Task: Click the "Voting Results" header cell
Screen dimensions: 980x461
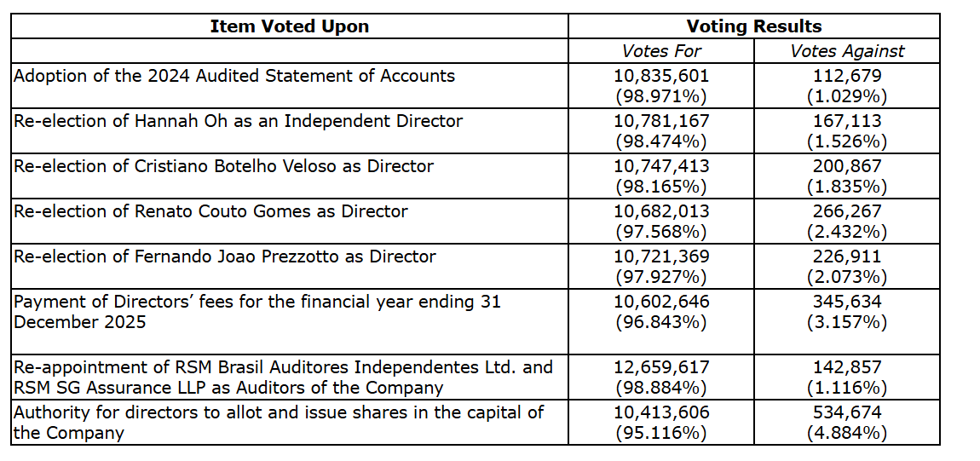Action: pos(753,26)
